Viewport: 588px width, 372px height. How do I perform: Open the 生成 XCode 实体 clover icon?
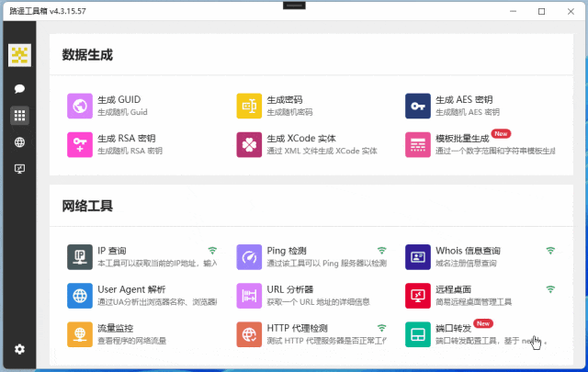coord(249,145)
